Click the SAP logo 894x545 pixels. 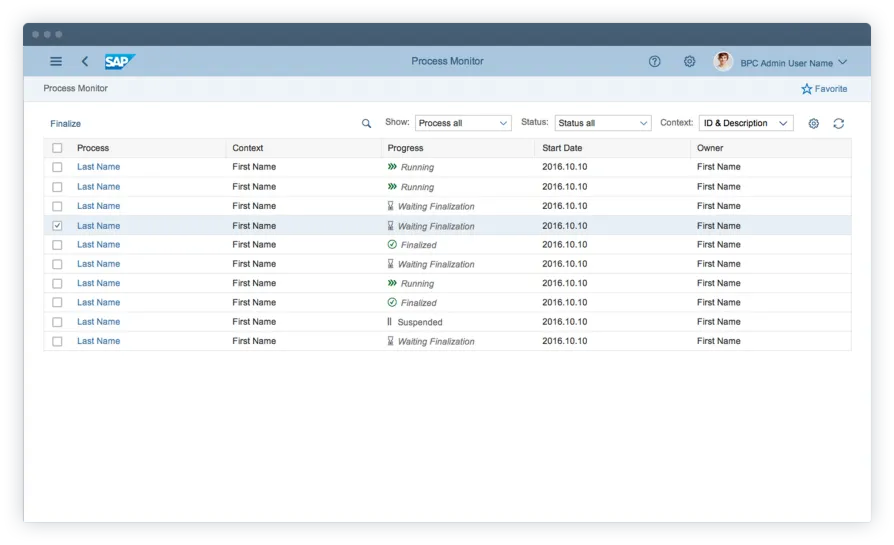click(x=119, y=62)
